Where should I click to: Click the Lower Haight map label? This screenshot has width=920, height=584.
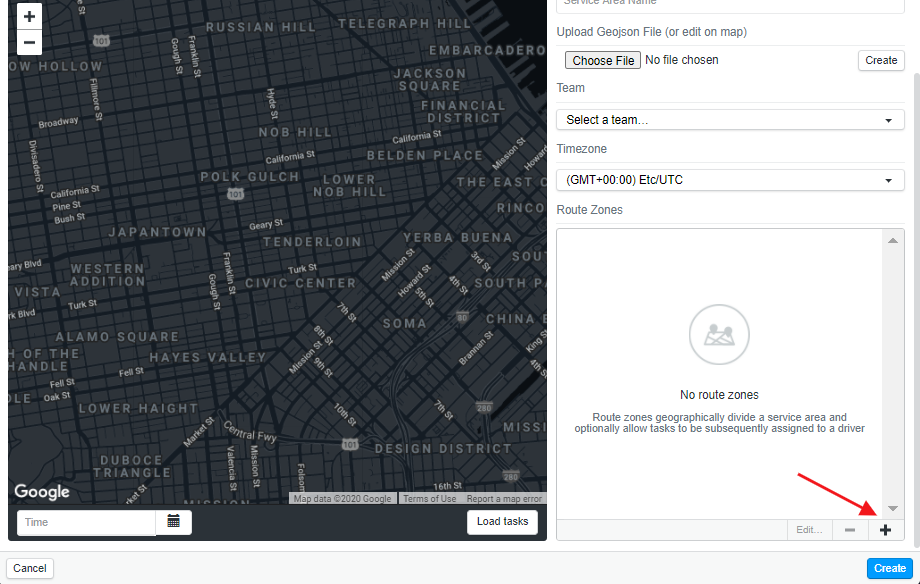[138, 409]
